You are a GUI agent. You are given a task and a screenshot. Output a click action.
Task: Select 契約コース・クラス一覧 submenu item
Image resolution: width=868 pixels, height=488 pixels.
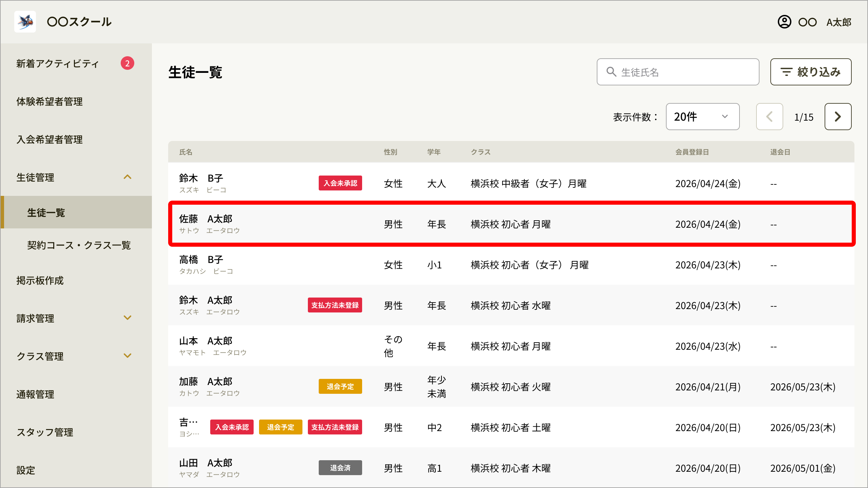79,245
